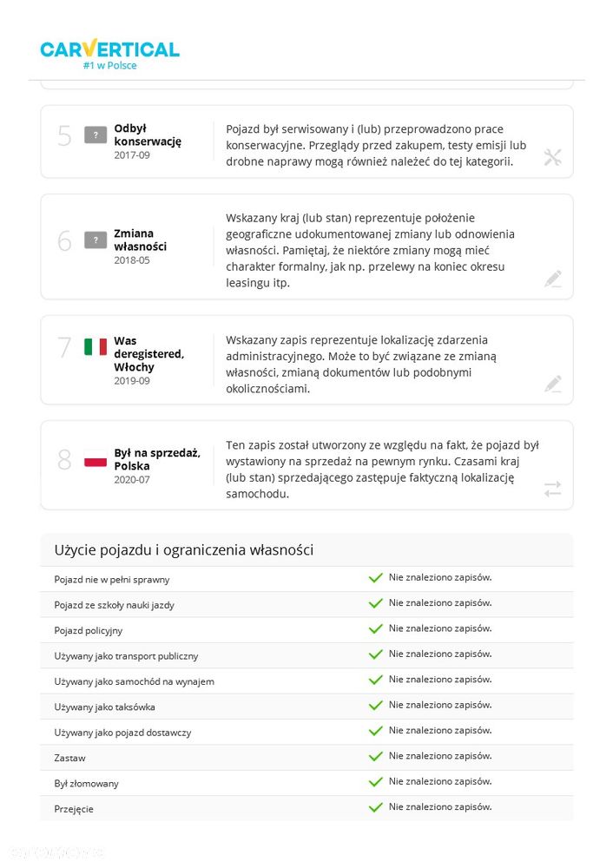Click the Użycie pojazdu i ograniczenia własności header

coord(184,549)
